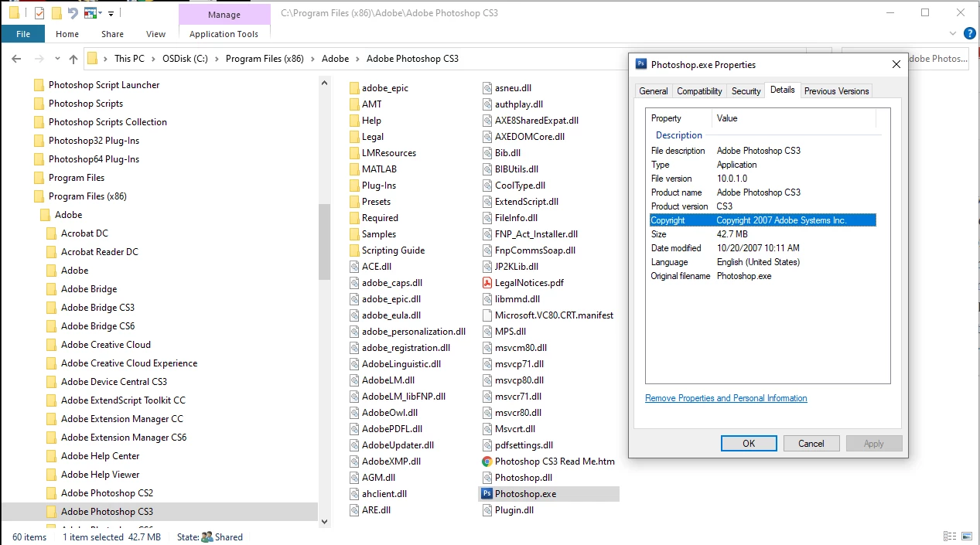
Task: Switch to Security tab in Properties
Action: (746, 91)
